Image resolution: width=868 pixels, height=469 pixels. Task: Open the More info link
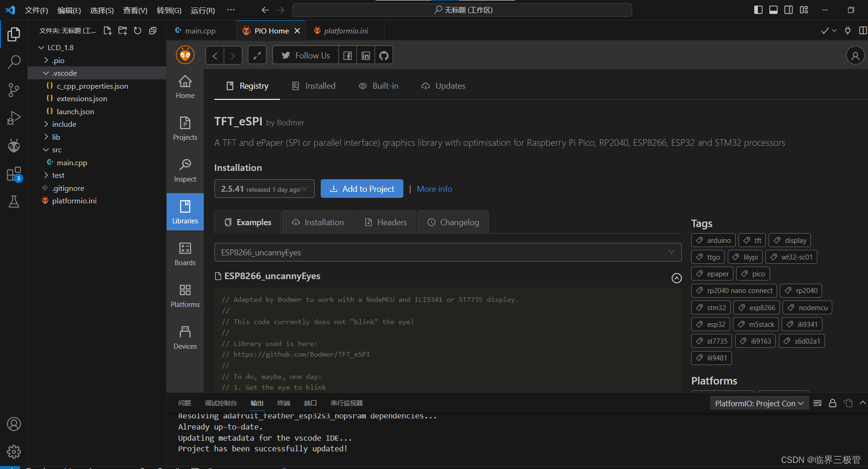(x=434, y=189)
